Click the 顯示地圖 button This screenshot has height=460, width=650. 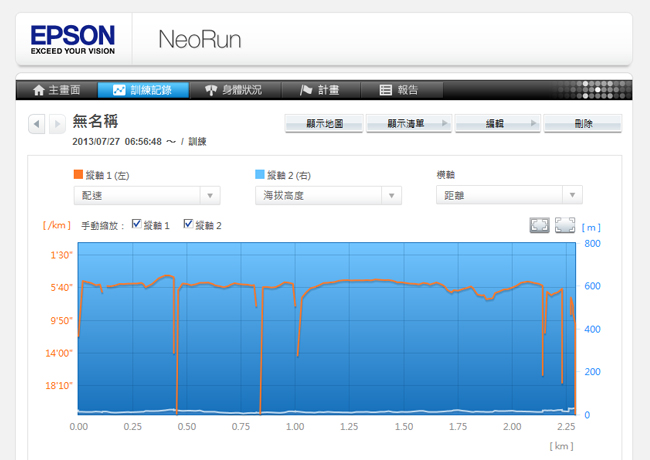click(x=324, y=123)
